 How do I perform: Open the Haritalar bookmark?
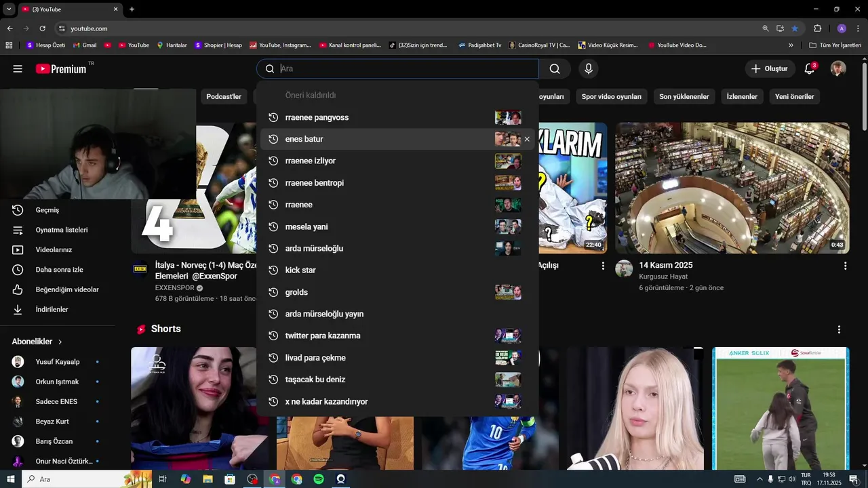[x=172, y=45]
